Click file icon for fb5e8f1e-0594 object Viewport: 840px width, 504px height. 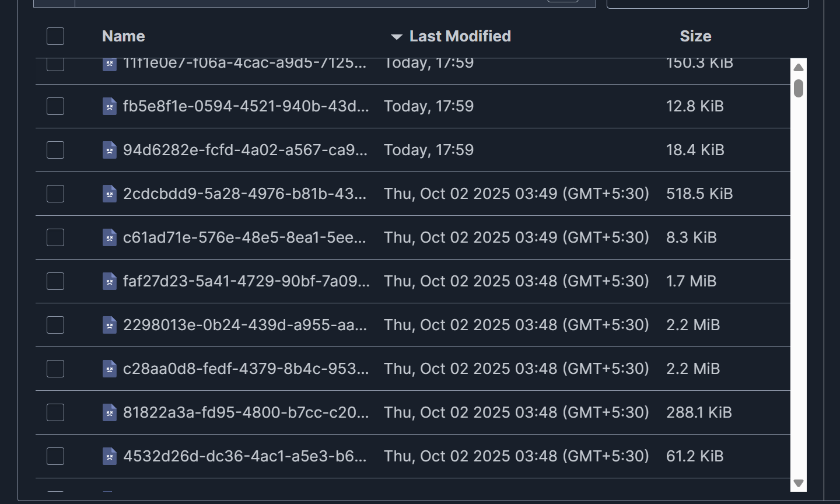point(109,106)
